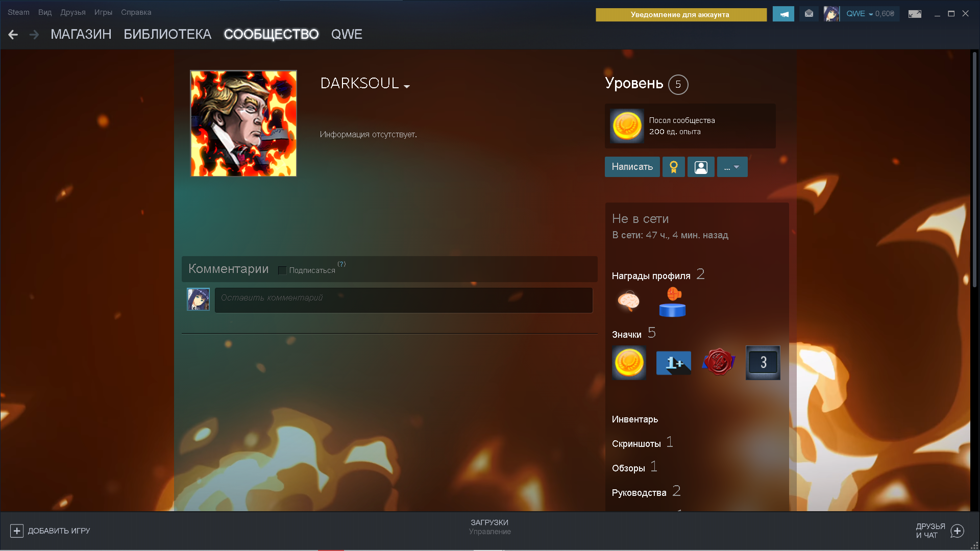
Task: Expand the more actions (...) dropdown
Action: (732, 167)
